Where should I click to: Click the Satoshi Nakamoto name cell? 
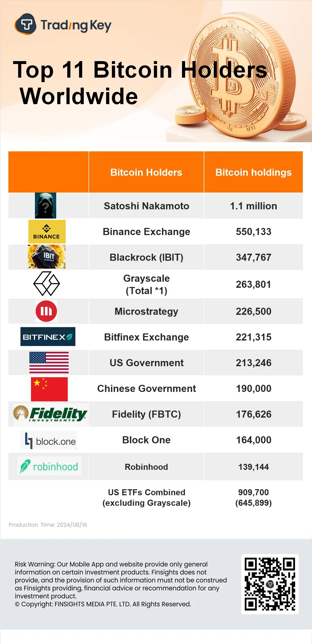coord(146,206)
